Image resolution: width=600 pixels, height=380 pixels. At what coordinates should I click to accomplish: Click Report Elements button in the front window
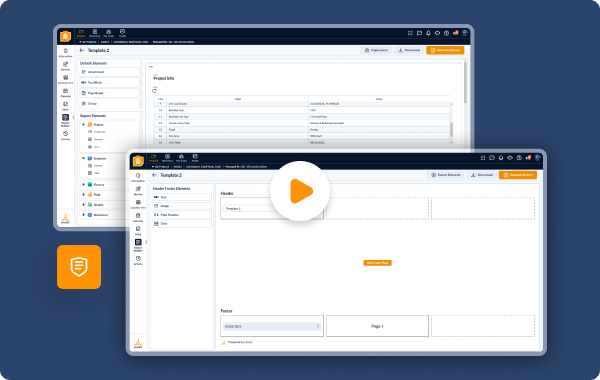[x=445, y=175]
